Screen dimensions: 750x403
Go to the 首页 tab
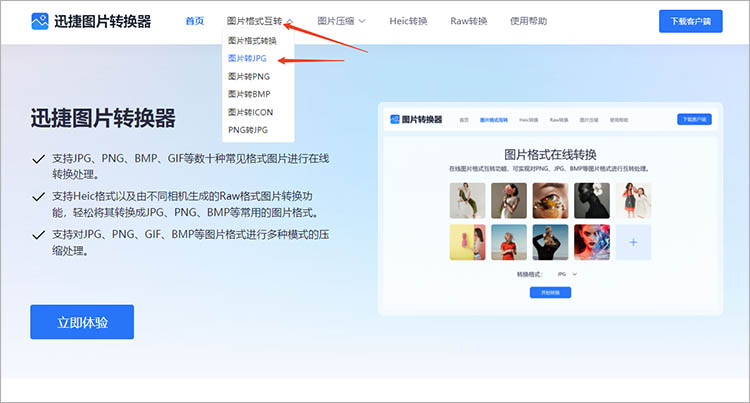[195, 21]
